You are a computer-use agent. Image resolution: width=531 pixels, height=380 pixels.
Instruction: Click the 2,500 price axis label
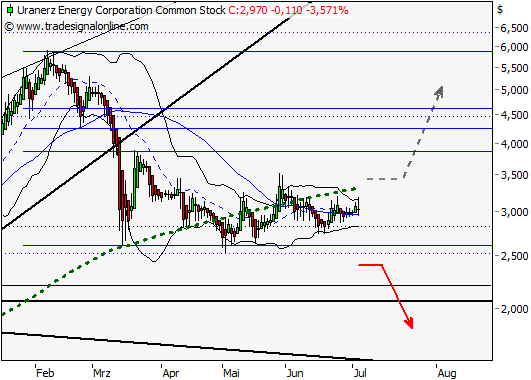514,256
